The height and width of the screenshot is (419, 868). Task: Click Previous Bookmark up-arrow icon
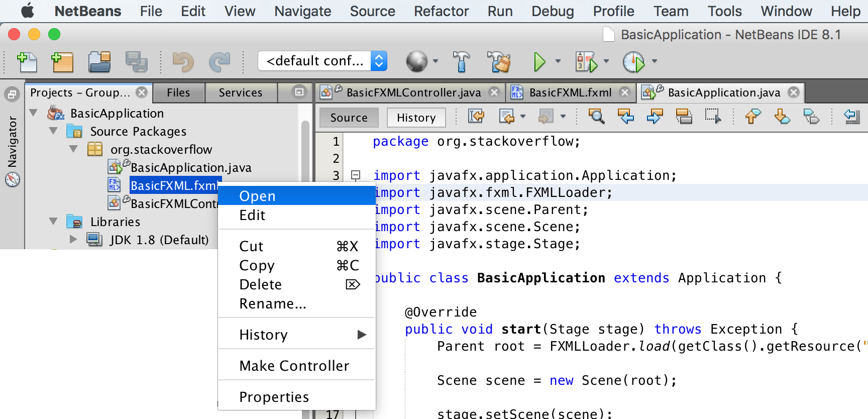(x=753, y=117)
